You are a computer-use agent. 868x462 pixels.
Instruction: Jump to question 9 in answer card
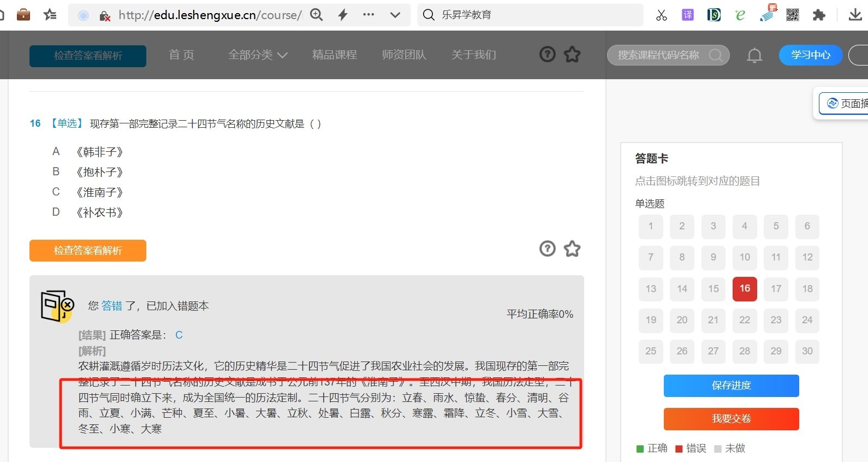(713, 257)
